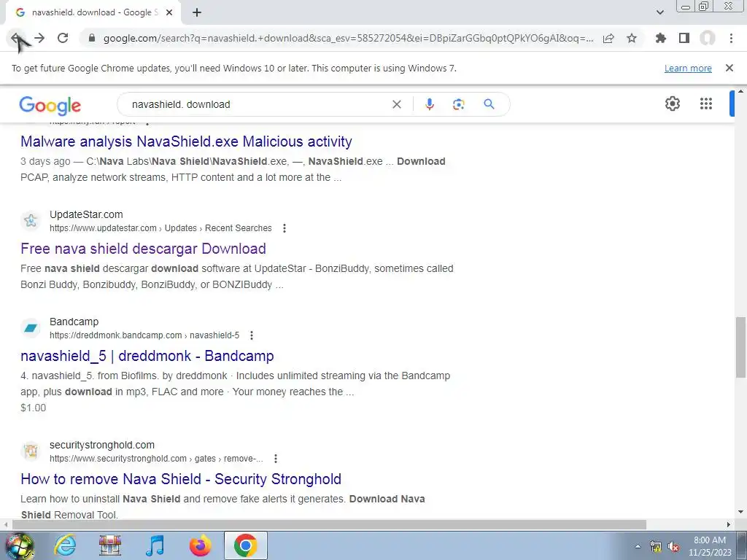Launch Firefox from the taskbar
The image size is (747, 560).
click(x=200, y=545)
